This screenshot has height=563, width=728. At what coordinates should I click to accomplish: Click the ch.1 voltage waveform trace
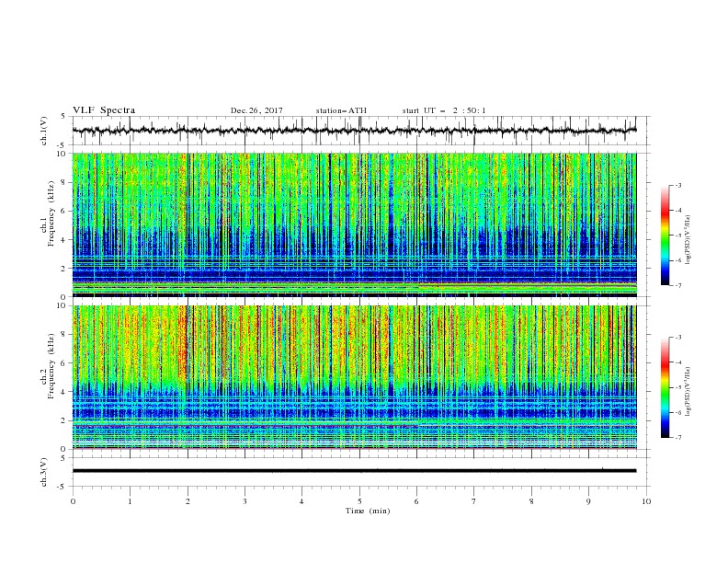(354, 131)
